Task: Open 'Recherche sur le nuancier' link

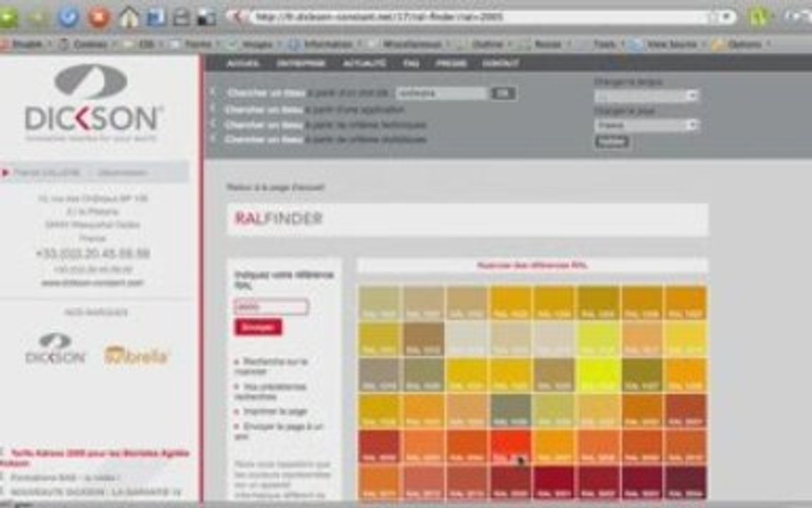Action: point(271,366)
